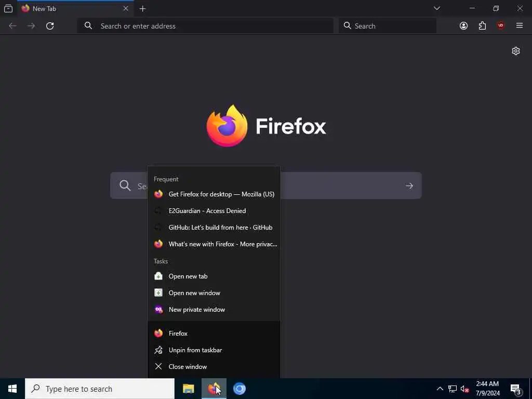
Task: Launch Firefox from jump list
Action: click(214, 333)
